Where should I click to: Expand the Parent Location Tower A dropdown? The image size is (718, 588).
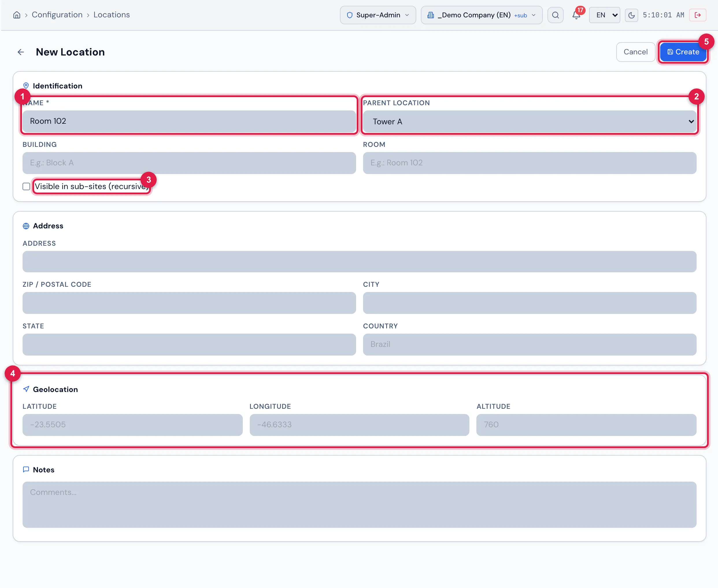click(x=530, y=121)
